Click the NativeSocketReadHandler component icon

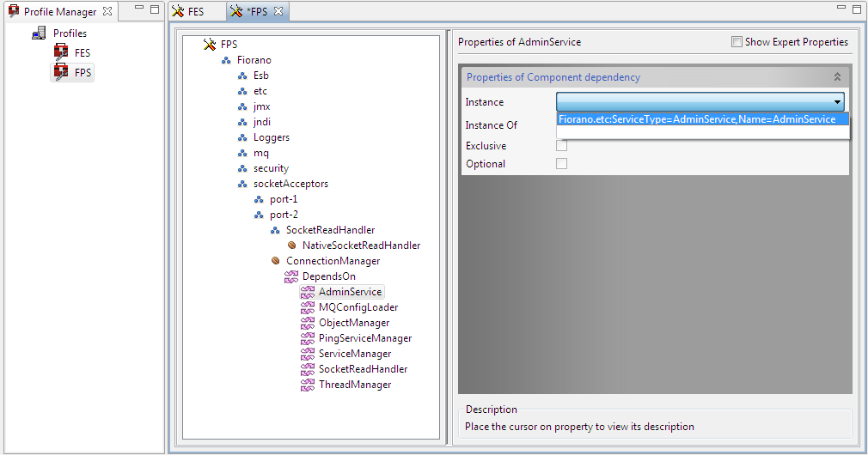click(292, 246)
